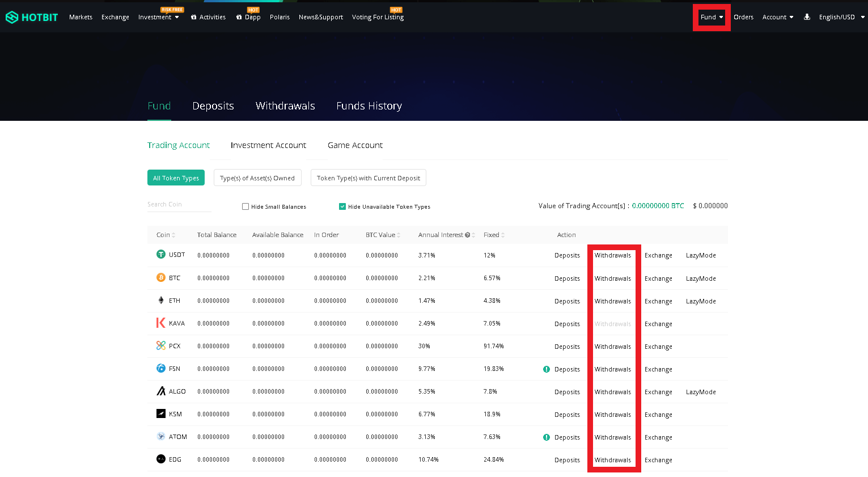
Task: Click the download app icon in header
Action: click(x=807, y=17)
